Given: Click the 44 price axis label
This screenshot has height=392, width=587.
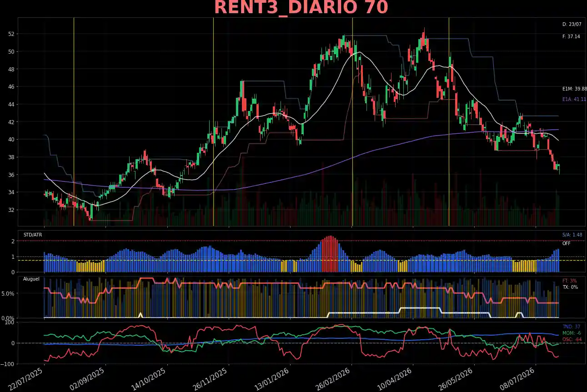Looking at the screenshot, I should 11,105.
